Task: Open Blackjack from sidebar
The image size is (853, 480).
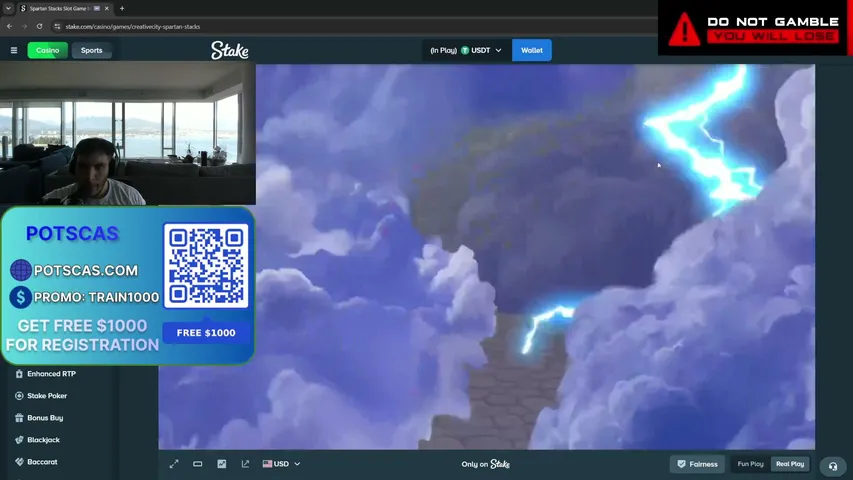Action: point(44,440)
